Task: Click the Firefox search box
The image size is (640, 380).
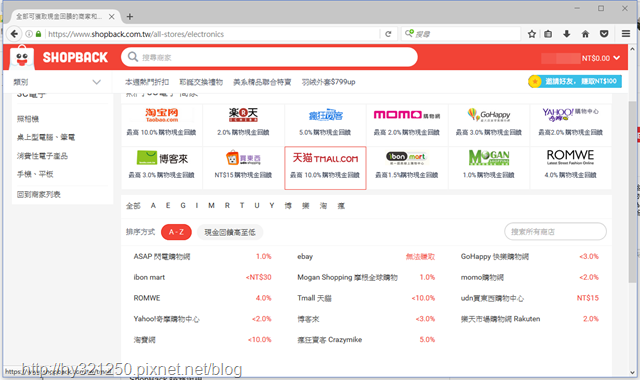Action: pos(461,34)
